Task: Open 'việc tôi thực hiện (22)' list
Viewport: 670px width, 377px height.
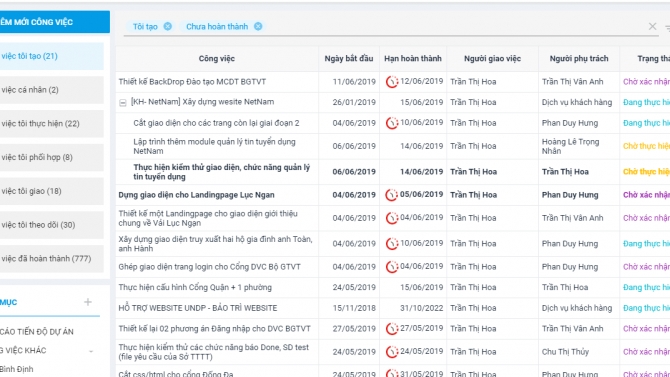Action: [52, 124]
